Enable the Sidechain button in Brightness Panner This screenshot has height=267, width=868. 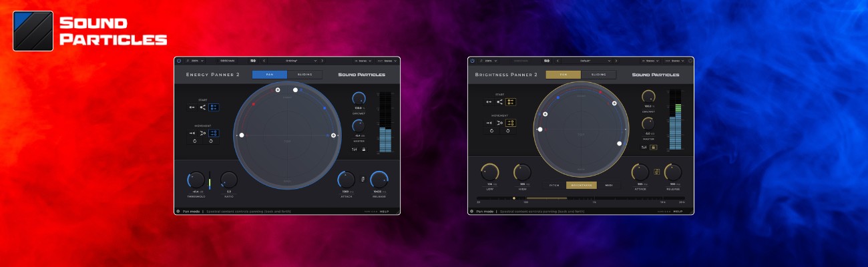(521, 61)
